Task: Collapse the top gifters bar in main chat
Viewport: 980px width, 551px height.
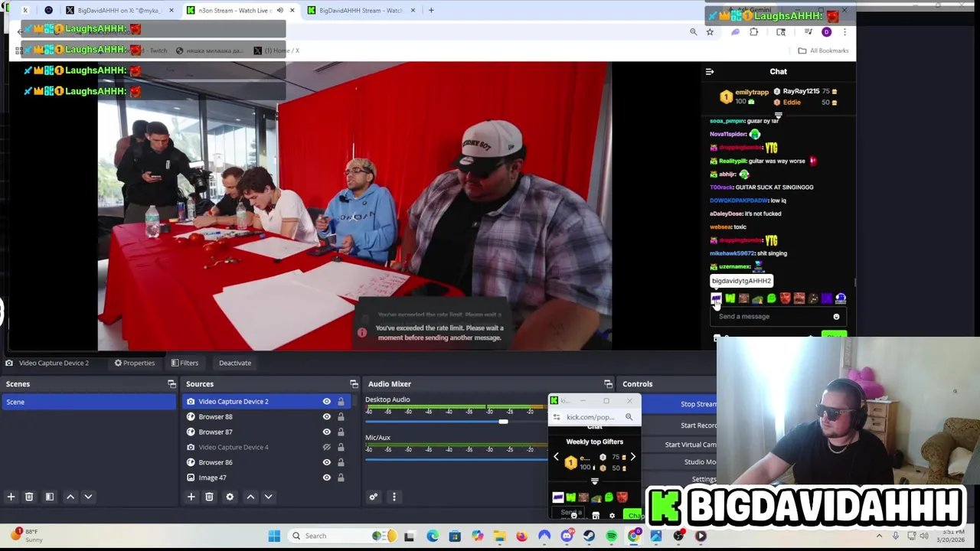Action: [x=778, y=115]
